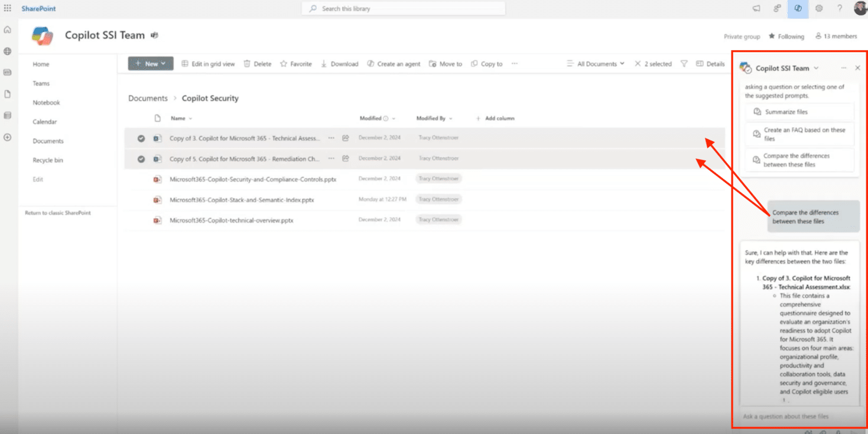
Task: Click the Favorite star icon
Action: (284, 64)
